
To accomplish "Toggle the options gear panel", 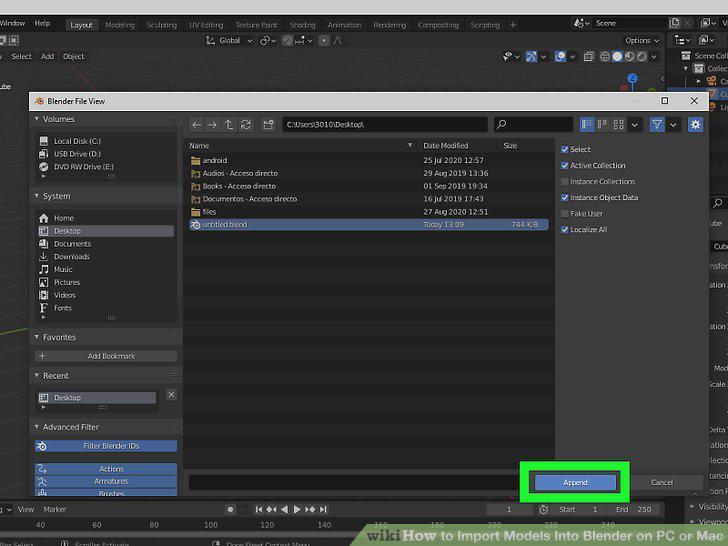I will (695, 124).
